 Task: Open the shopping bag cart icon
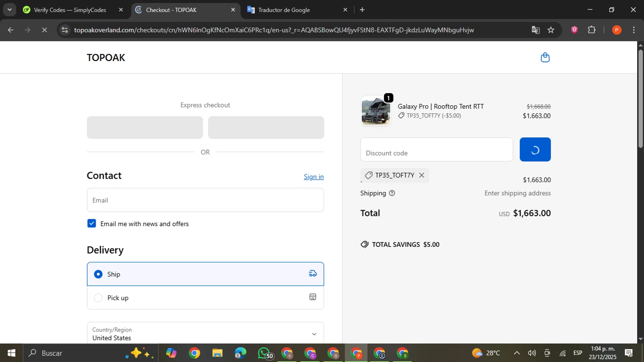pyautogui.click(x=545, y=58)
